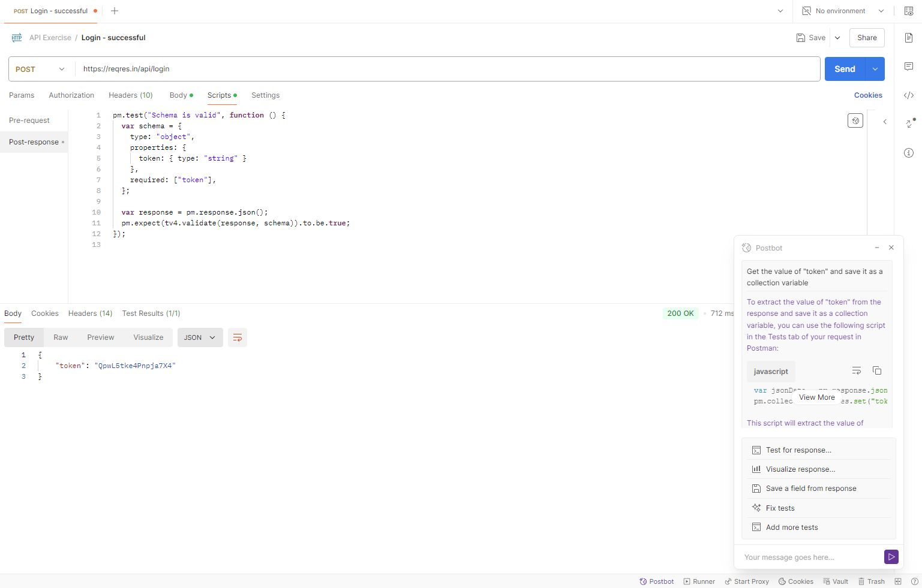Click the Postbot icon in the script editor
This screenshot has width=922, height=588.
point(855,120)
